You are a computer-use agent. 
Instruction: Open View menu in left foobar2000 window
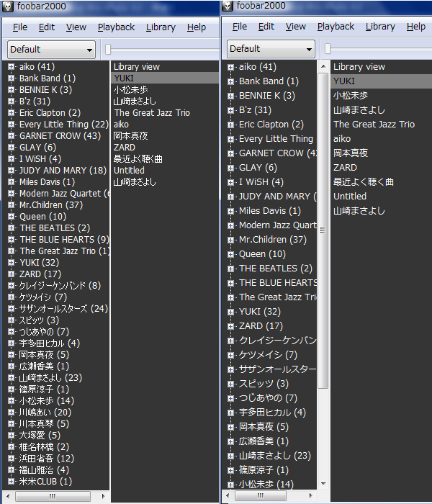(x=76, y=27)
